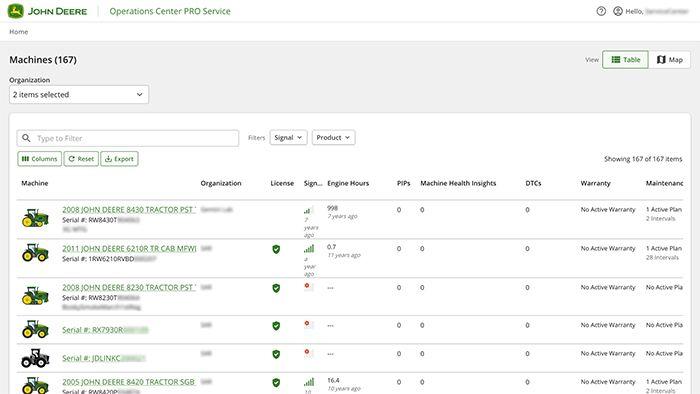The height and width of the screenshot is (394, 700).
Task: Open 2008 John Deere 8430 Tractor link
Action: click(x=129, y=210)
